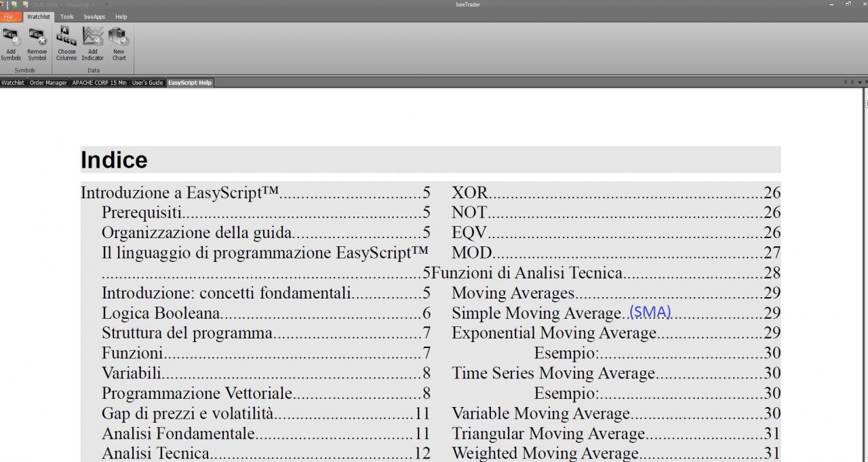Open the active documents dropdown arrow
868x462 pixels.
(x=859, y=82)
